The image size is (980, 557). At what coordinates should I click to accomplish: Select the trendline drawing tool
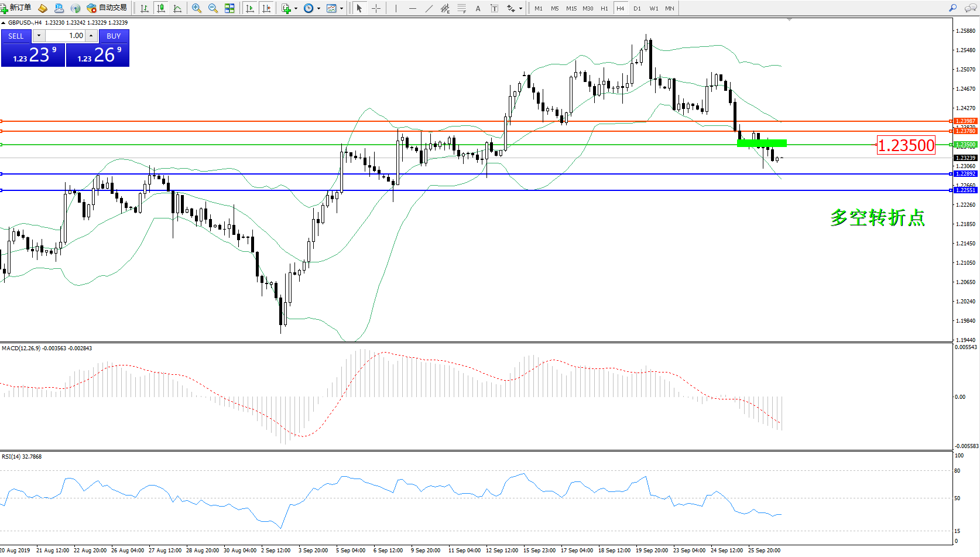pyautogui.click(x=429, y=8)
